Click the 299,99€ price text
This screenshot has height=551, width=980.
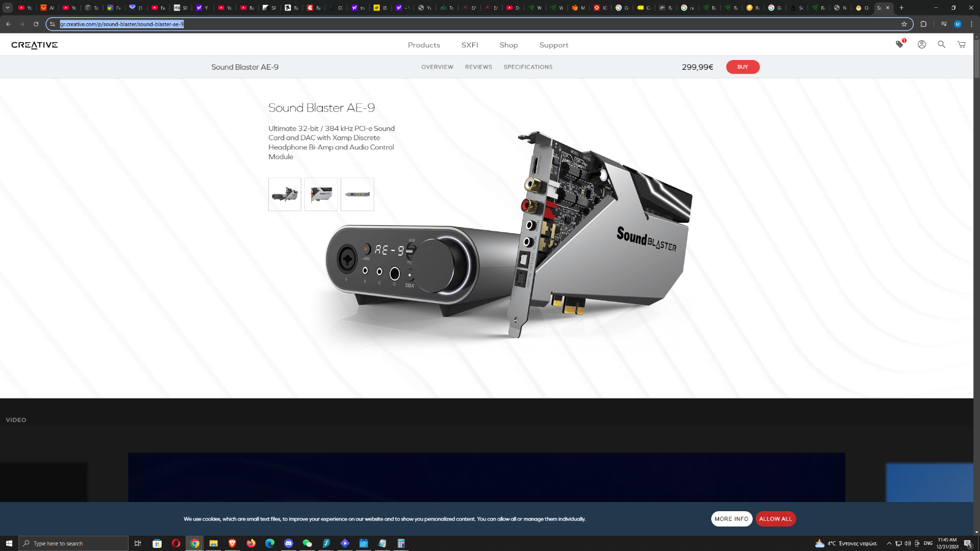[698, 67]
